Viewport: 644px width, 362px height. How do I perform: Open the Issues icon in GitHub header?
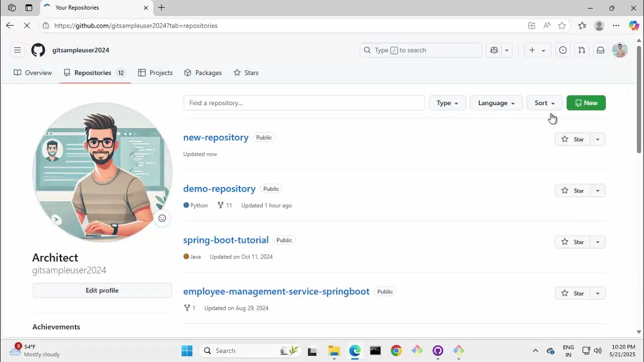[x=563, y=50]
